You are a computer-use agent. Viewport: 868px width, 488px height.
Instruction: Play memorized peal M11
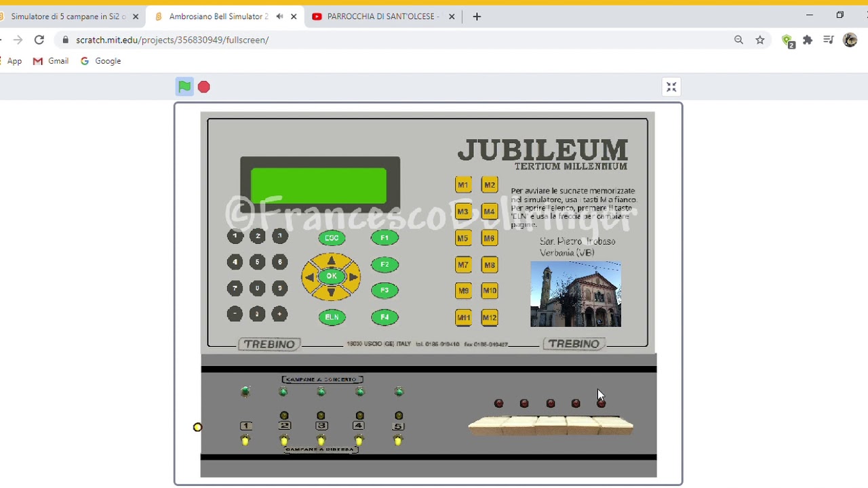coord(463,317)
